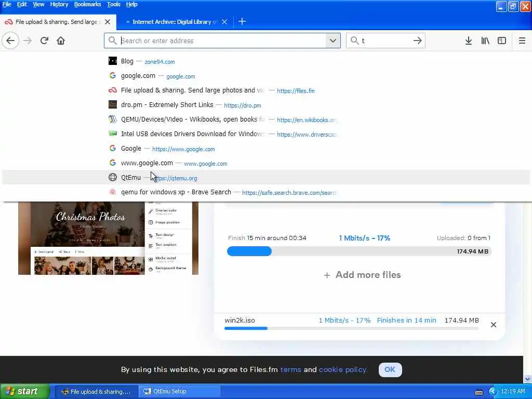532x399 pixels.
Task: Open the hamburger application menu
Action: coord(522,41)
